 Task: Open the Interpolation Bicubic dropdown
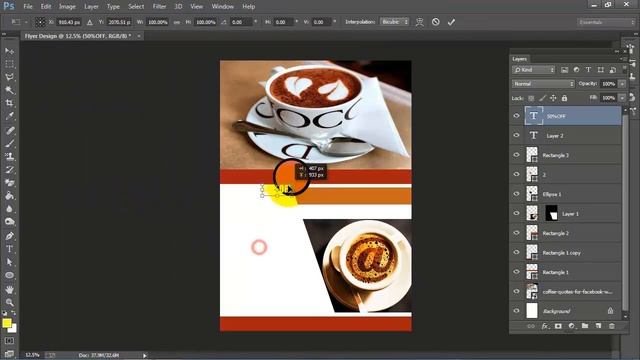[x=394, y=22]
